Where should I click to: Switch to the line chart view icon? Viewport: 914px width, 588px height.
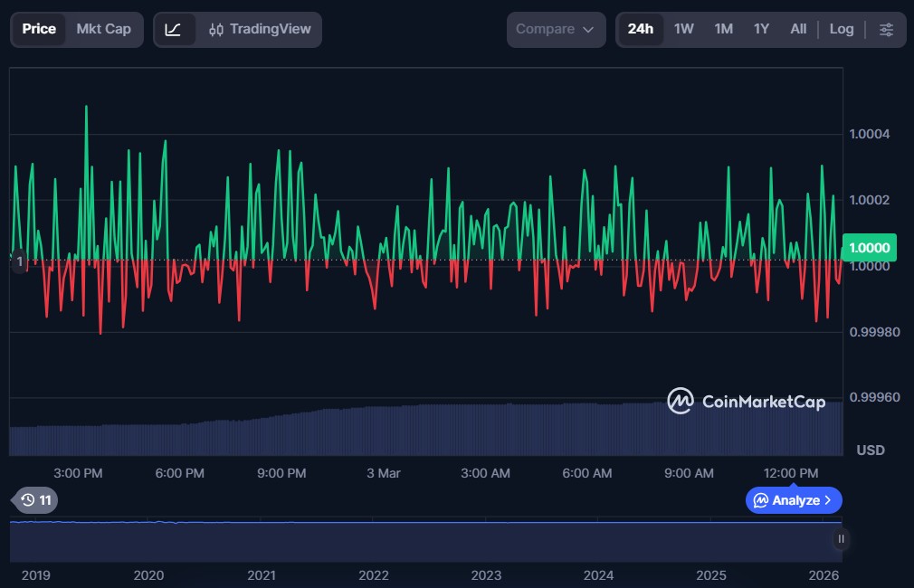(174, 29)
